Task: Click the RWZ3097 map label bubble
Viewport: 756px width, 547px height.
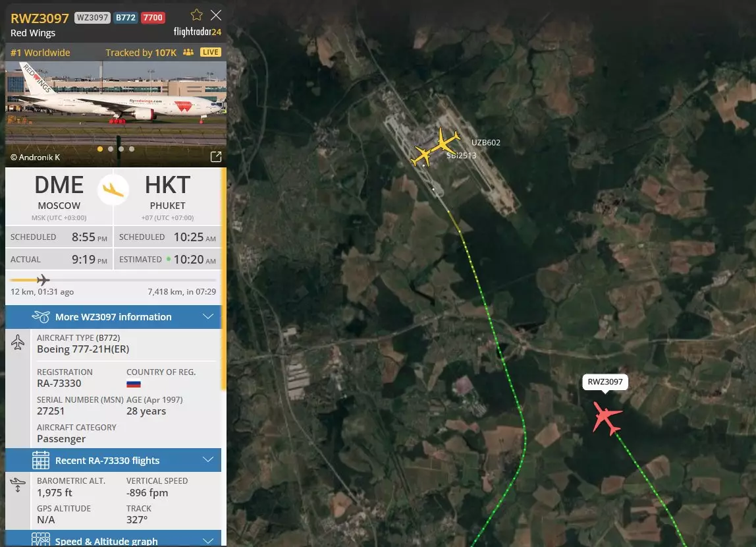Action: click(x=605, y=382)
